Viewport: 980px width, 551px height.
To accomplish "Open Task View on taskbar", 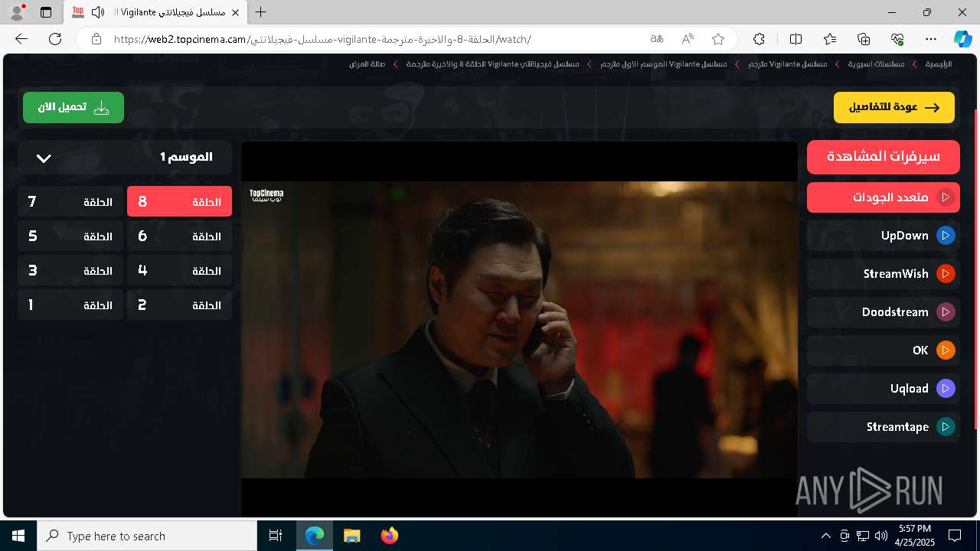I will coord(276,536).
